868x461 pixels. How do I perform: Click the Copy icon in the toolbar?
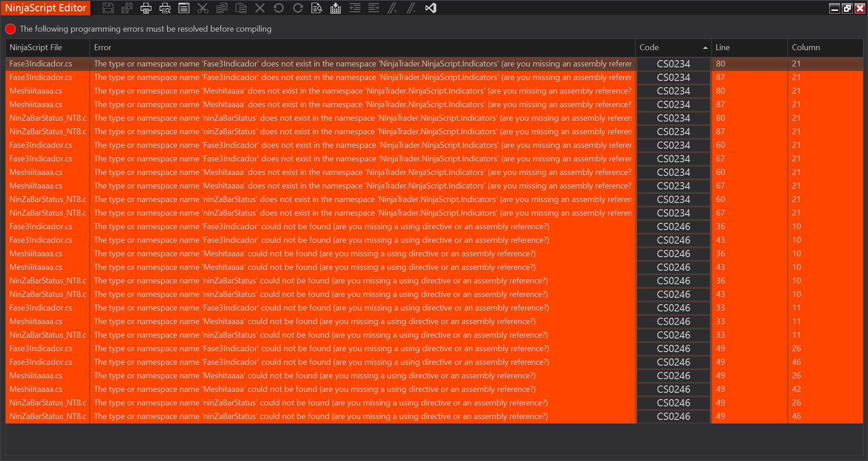tap(222, 8)
